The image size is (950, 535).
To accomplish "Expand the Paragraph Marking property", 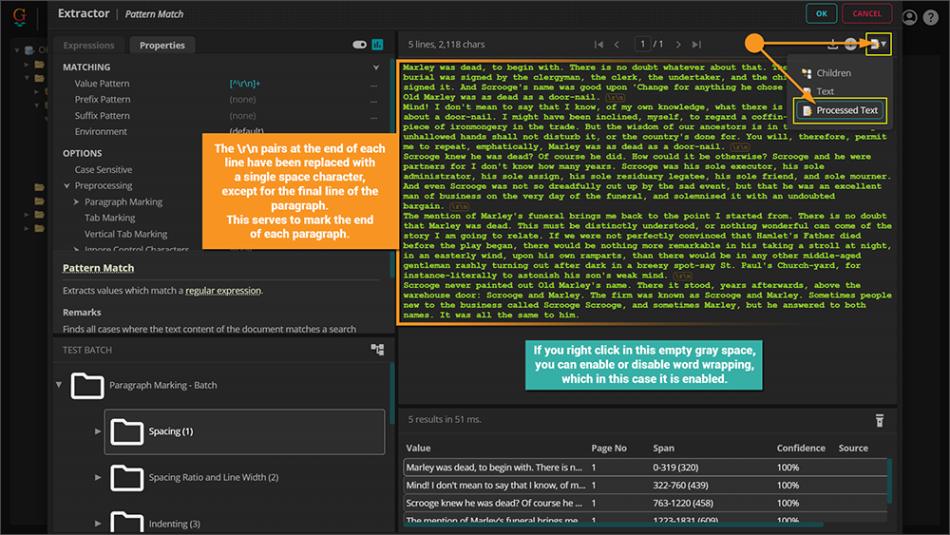I will (x=76, y=202).
